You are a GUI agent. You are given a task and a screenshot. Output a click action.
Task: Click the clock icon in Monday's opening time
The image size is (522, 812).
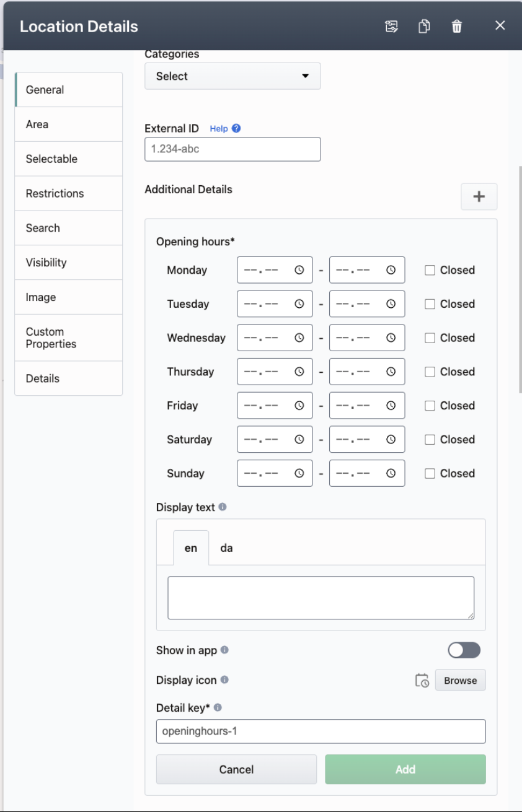tap(299, 270)
